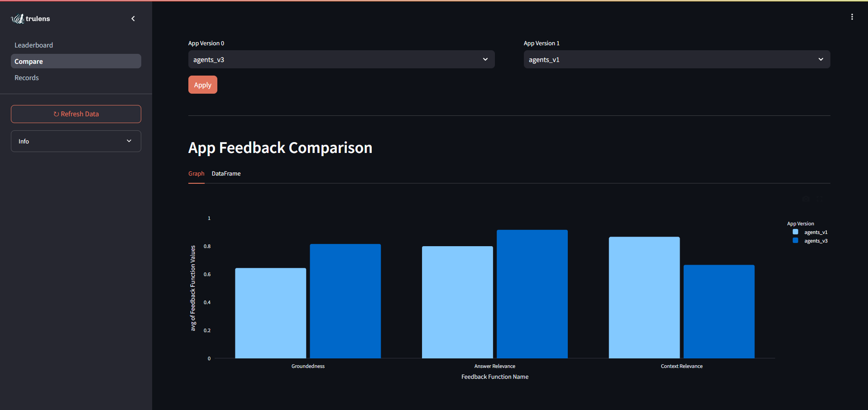Click the refresh icon in Refresh Data
The image size is (868, 410).
click(x=56, y=114)
